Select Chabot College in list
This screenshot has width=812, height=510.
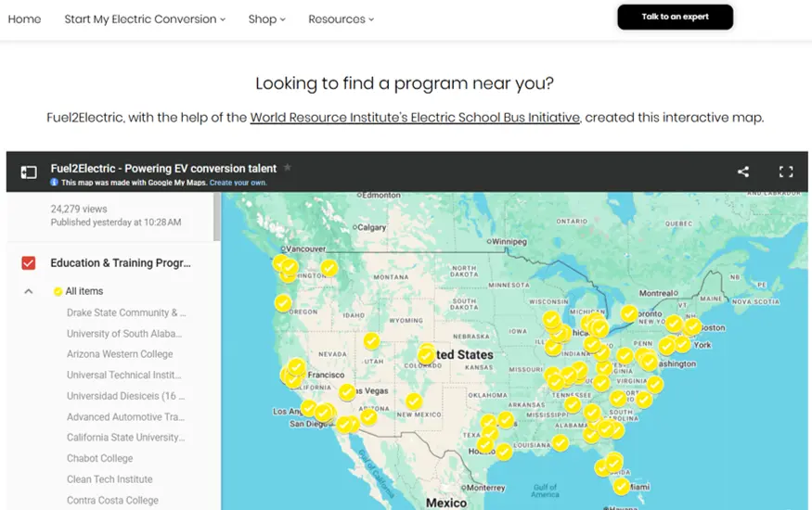(x=99, y=459)
